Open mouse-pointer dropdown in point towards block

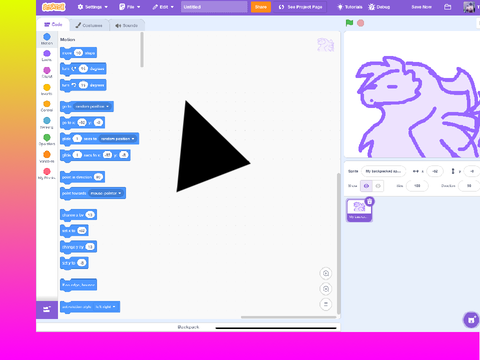click(x=106, y=193)
